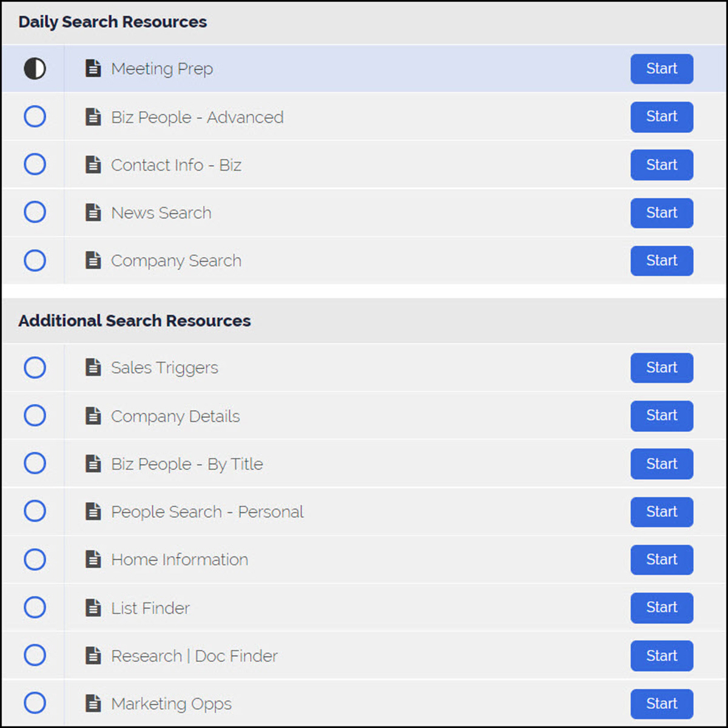Start the News Search resource
The image size is (728, 728).
(x=662, y=213)
